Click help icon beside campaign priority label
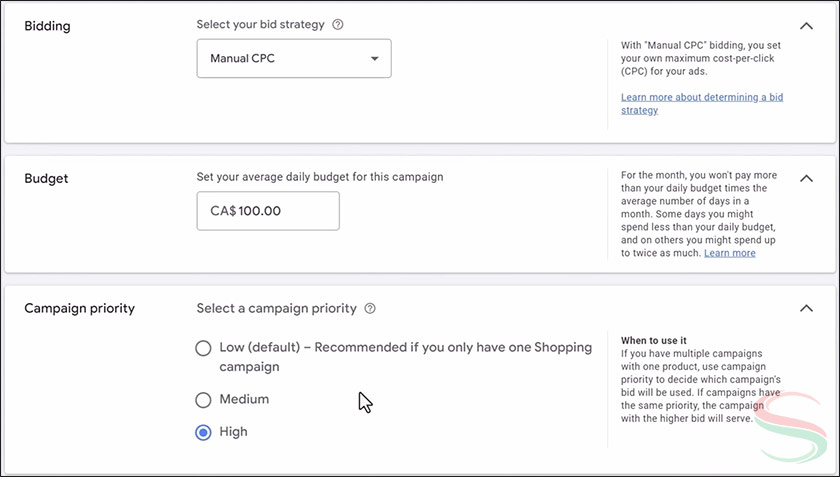Image resolution: width=840 pixels, height=477 pixels. 370,309
